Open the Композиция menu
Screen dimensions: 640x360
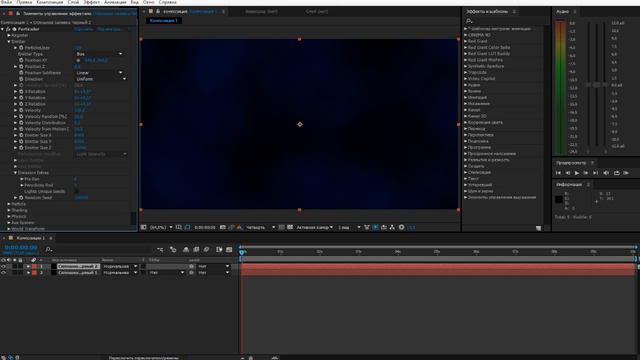coord(50,2)
